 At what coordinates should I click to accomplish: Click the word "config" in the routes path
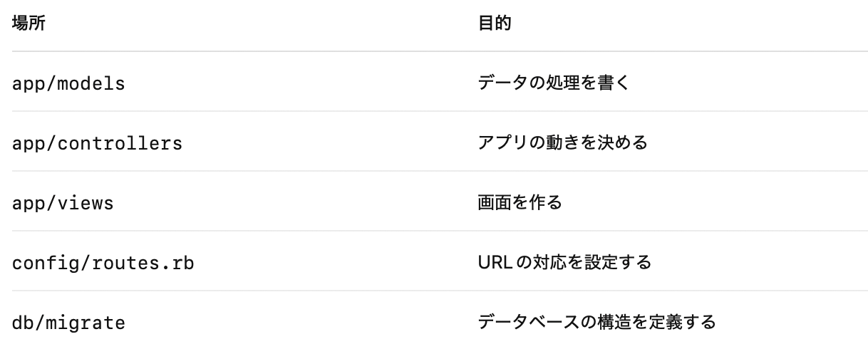click(x=46, y=263)
